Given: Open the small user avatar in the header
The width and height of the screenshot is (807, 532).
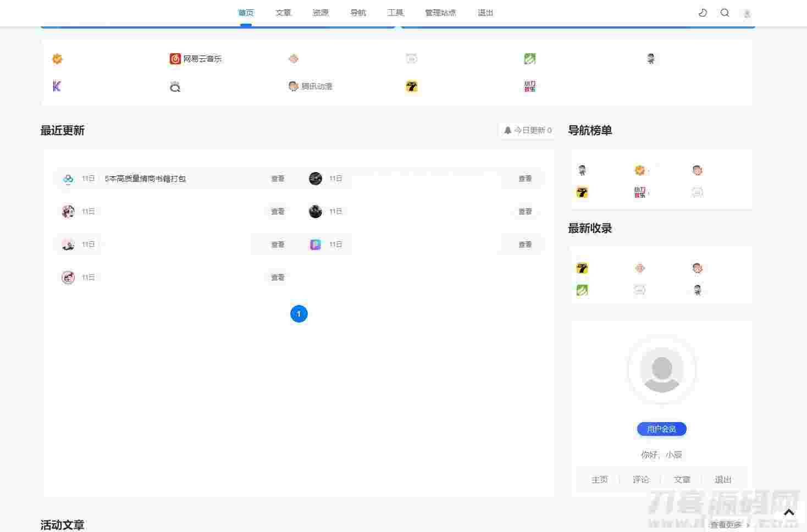Looking at the screenshot, I should [747, 13].
